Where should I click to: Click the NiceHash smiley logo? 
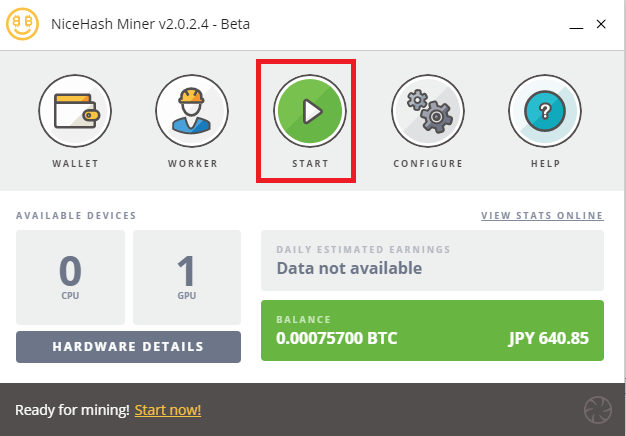pos(22,24)
